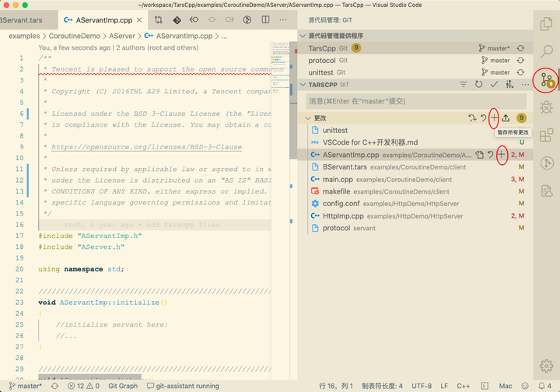Discard changes for AServantImp.cpp

click(490, 155)
